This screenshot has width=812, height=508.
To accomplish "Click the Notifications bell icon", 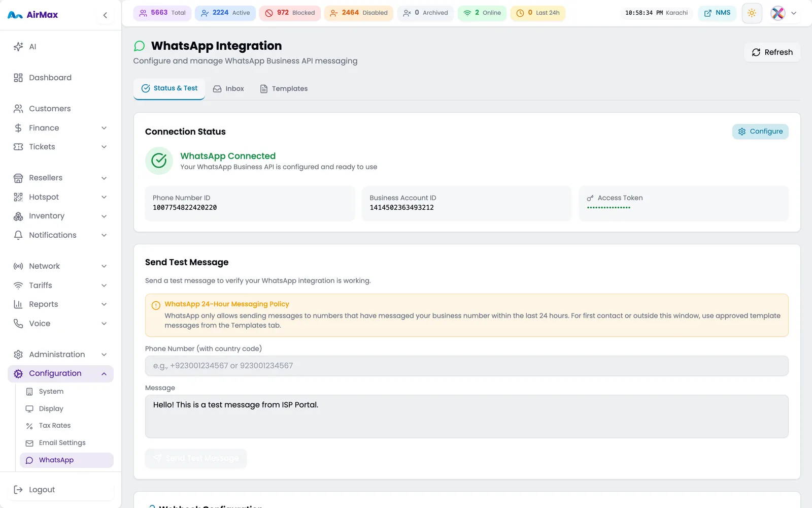I will point(18,235).
